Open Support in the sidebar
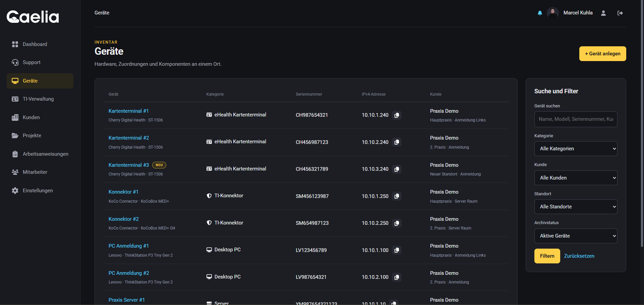This screenshot has width=644, height=305. click(x=40, y=62)
